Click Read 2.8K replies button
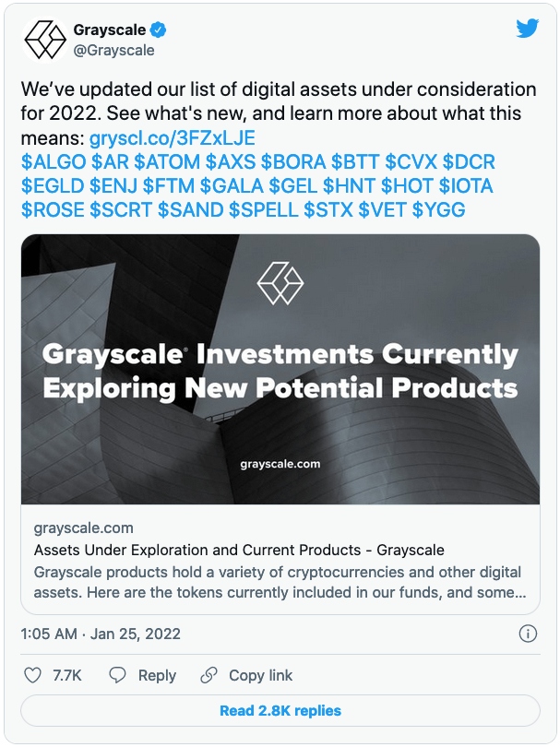The image size is (560, 747). [x=280, y=711]
